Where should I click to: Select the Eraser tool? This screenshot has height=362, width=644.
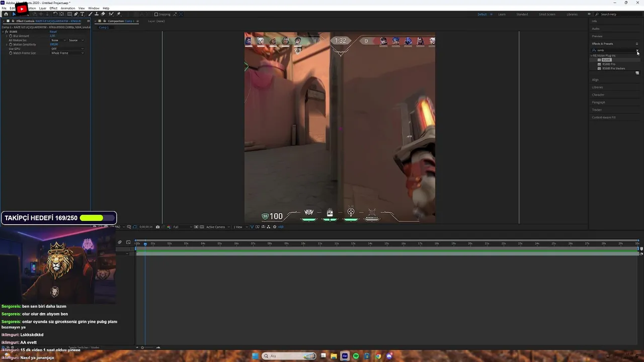(103, 14)
